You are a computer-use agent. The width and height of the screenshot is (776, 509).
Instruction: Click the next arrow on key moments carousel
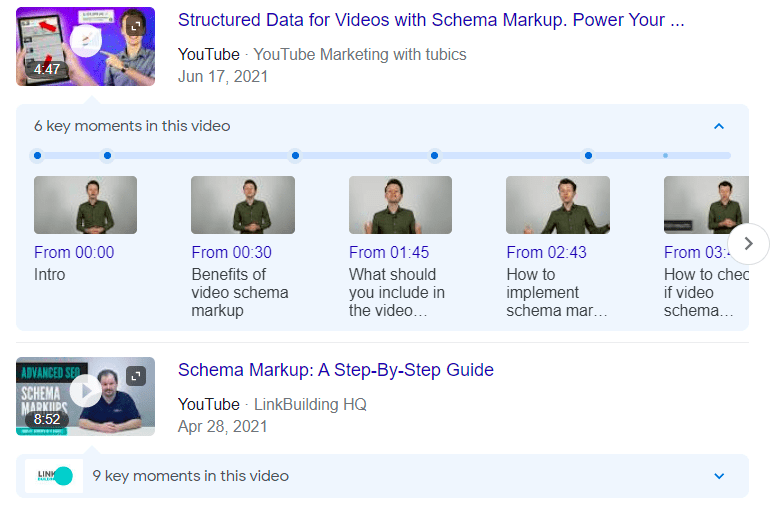748,244
